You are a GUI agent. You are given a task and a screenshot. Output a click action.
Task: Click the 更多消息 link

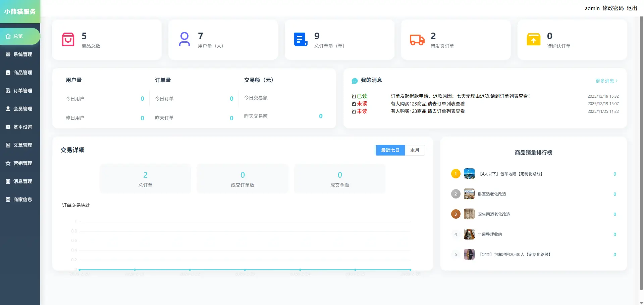pos(606,81)
